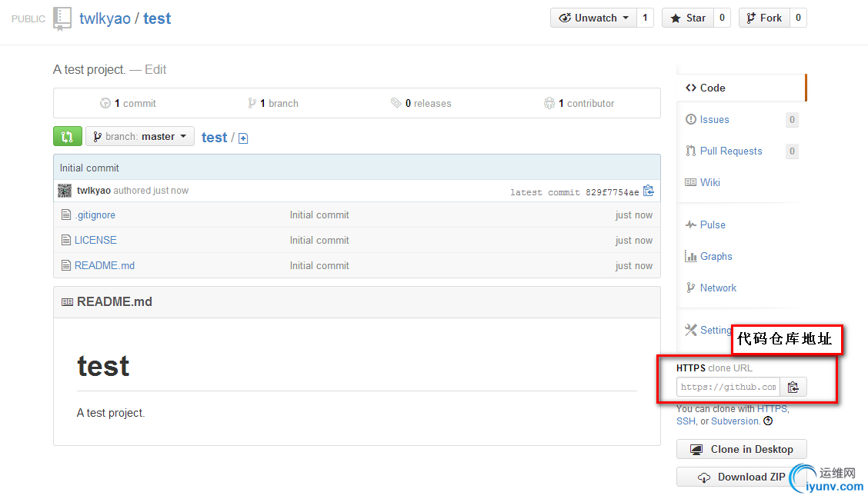Click the Pull Requests count badge 0
The width and height of the screenshot is (868, 499).
[792, 151]
